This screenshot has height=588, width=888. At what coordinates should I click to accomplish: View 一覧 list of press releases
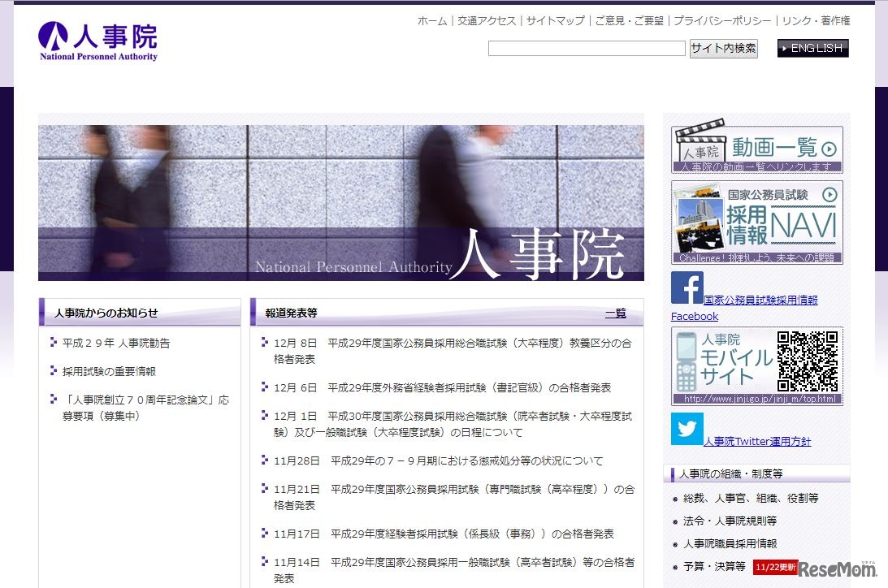615,313
